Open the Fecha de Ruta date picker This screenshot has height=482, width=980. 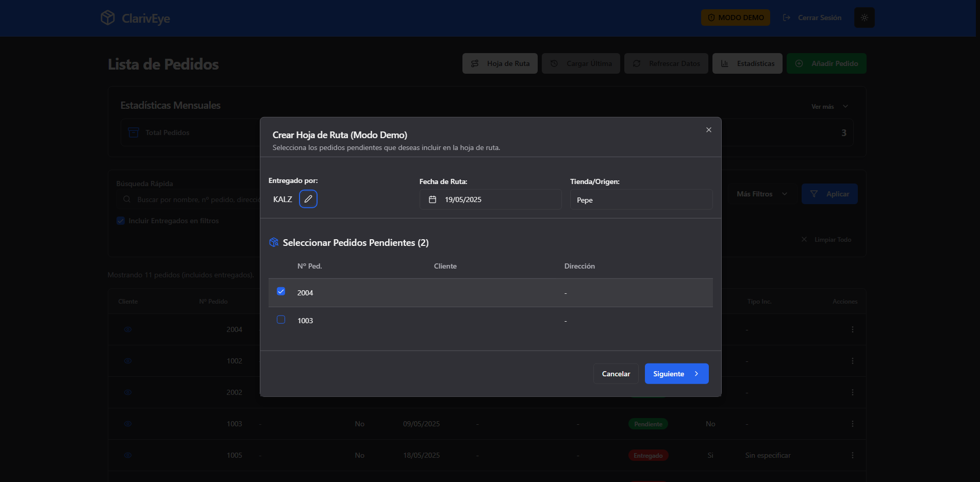490,200
